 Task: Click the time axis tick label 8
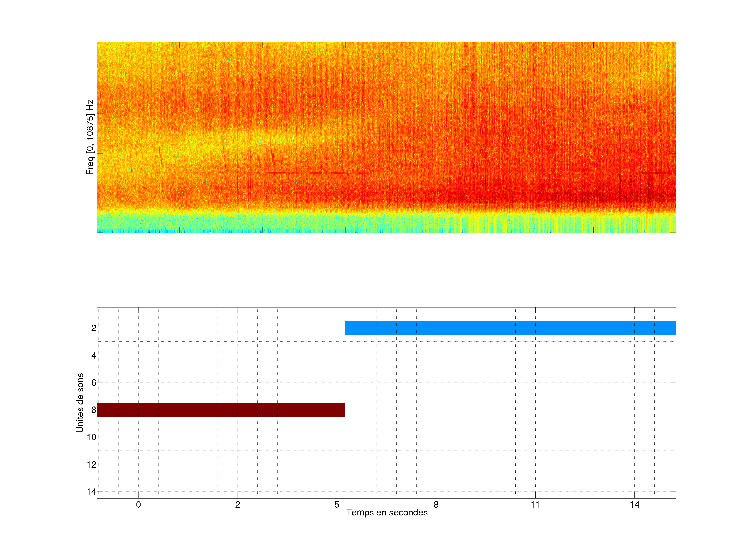coord(436,505)
